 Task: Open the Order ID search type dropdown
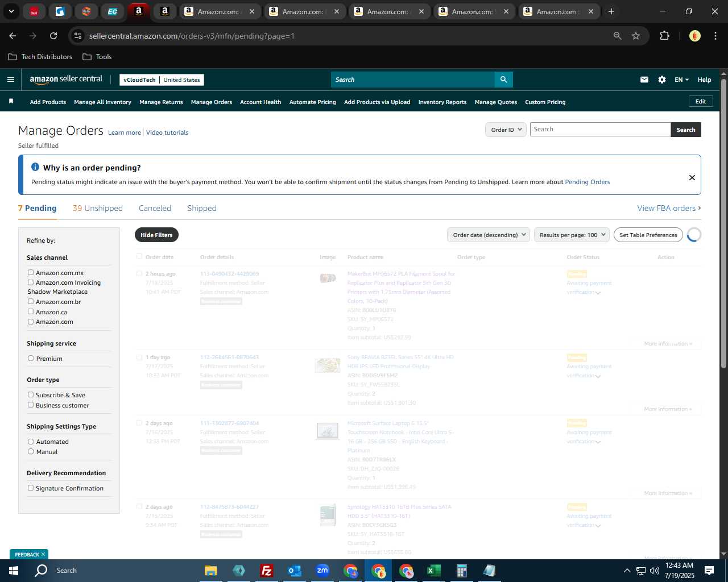[505, 130]
